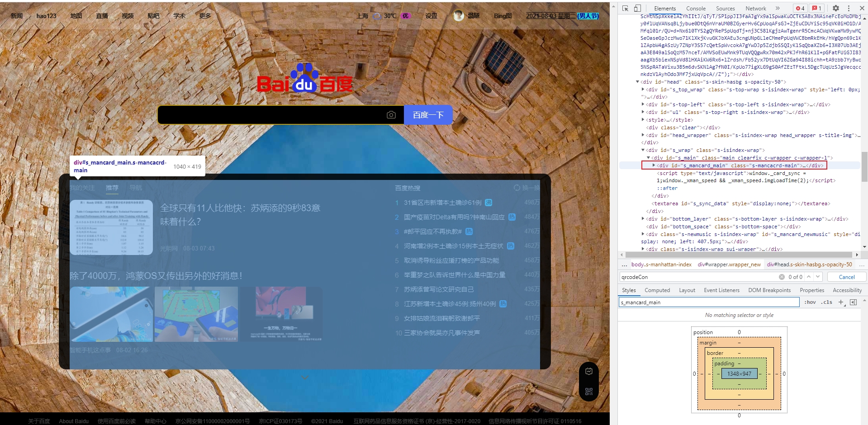Expand the div id="s-top-left" node
Image resolution: width=868 pixels, height=425 pixels.
(x=643, y=104)
